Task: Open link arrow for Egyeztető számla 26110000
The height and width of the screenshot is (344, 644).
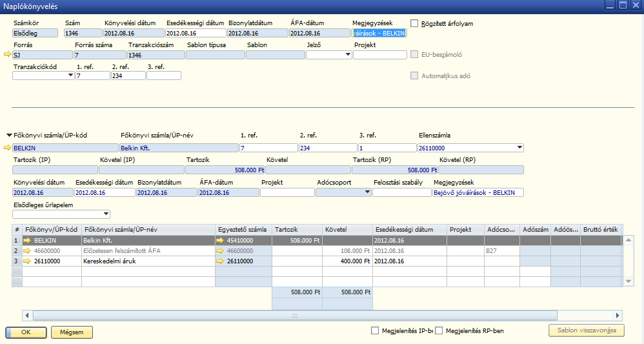Action: click(x=220, y=261)
